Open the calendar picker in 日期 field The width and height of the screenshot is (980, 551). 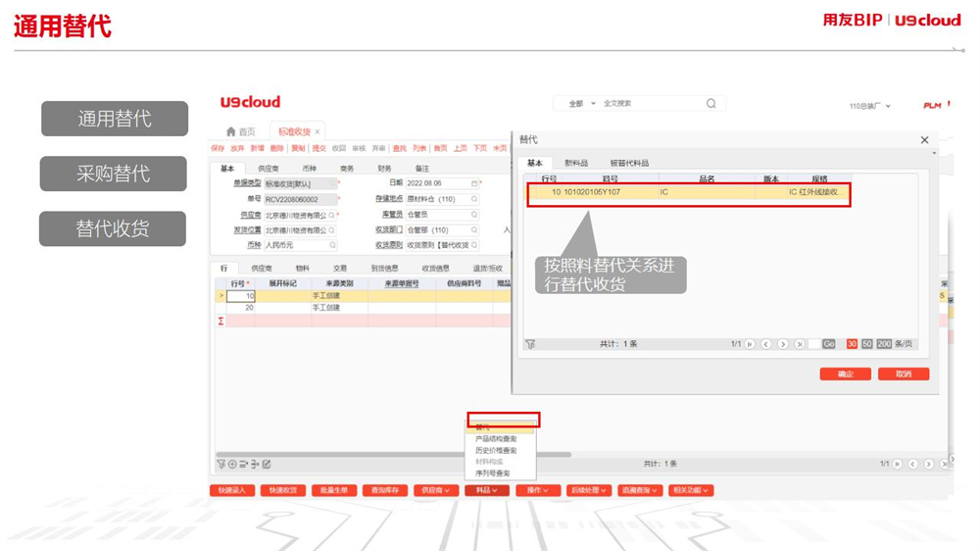(474, 183)
